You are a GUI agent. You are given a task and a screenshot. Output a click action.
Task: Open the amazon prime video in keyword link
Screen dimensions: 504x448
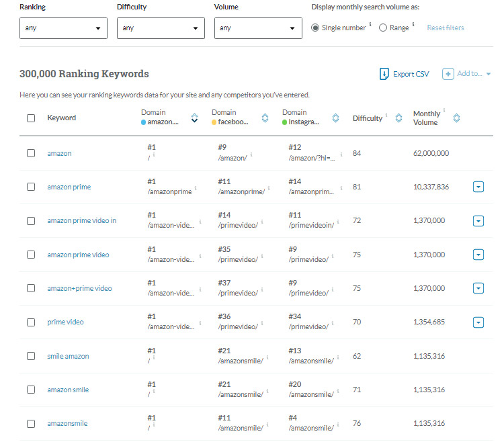(x=81, y=221)
